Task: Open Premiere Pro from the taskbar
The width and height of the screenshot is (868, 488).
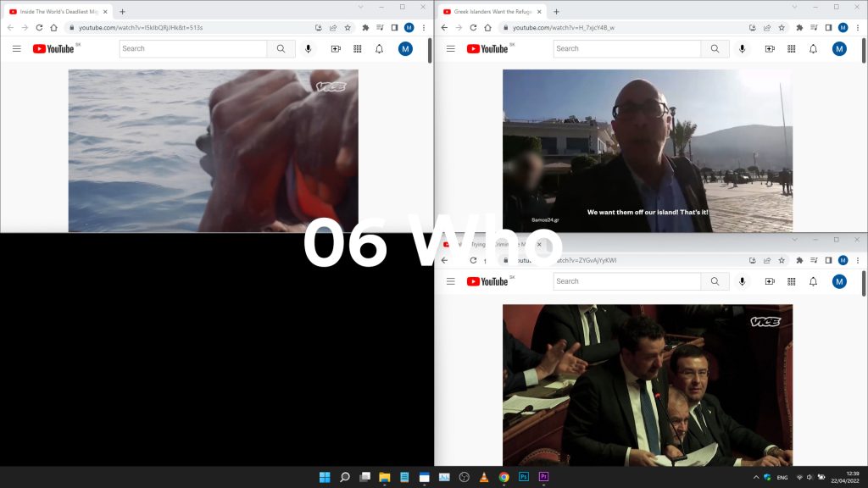Action: 543,477
